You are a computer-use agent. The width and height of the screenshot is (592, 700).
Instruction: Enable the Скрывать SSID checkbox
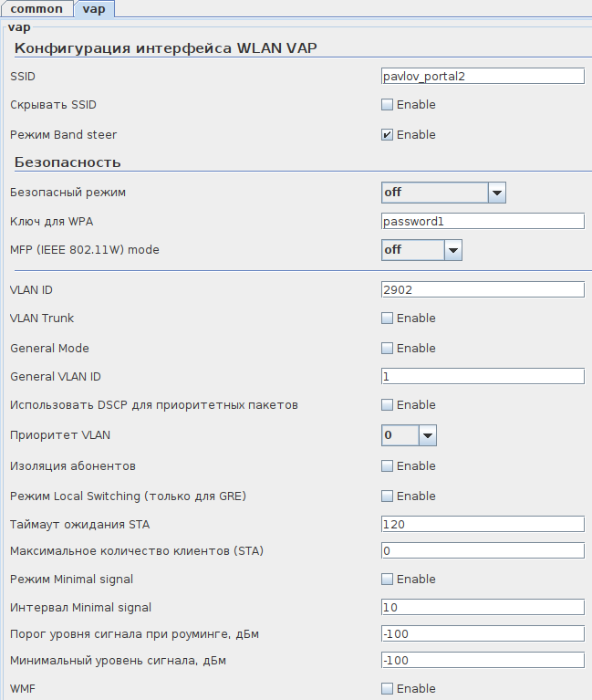pos(387,105)
